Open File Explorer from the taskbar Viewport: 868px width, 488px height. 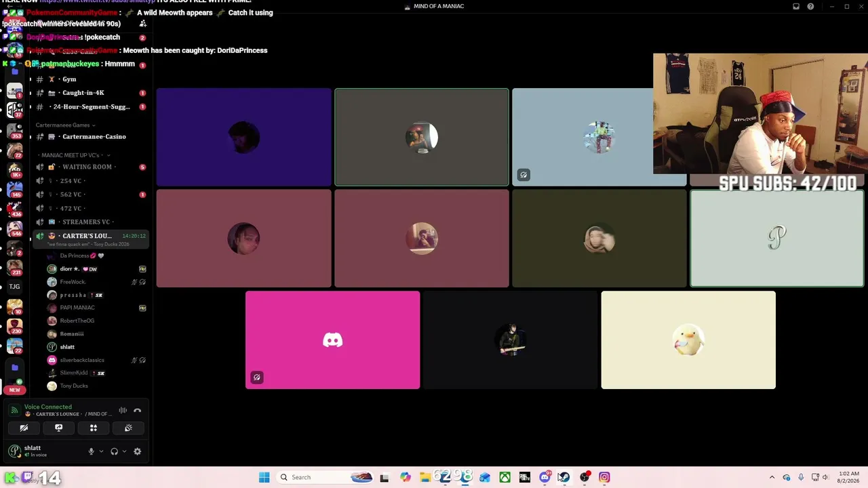[425, 477]
